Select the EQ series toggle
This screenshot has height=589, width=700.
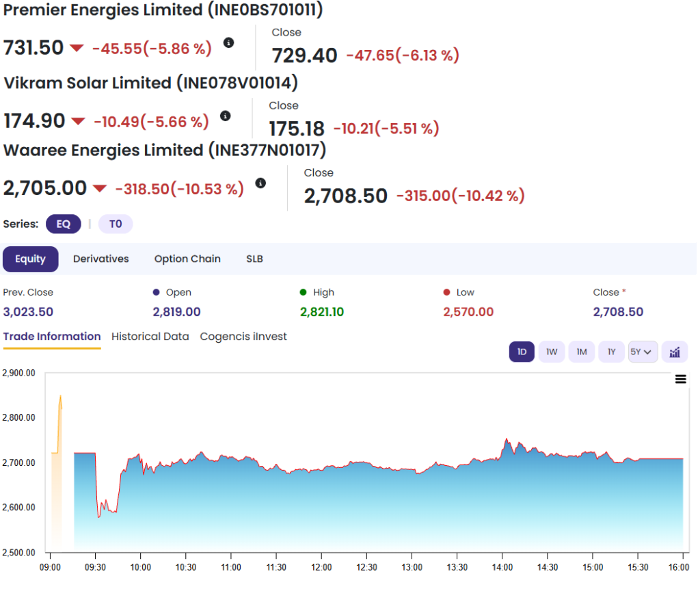tap(64, 224)
